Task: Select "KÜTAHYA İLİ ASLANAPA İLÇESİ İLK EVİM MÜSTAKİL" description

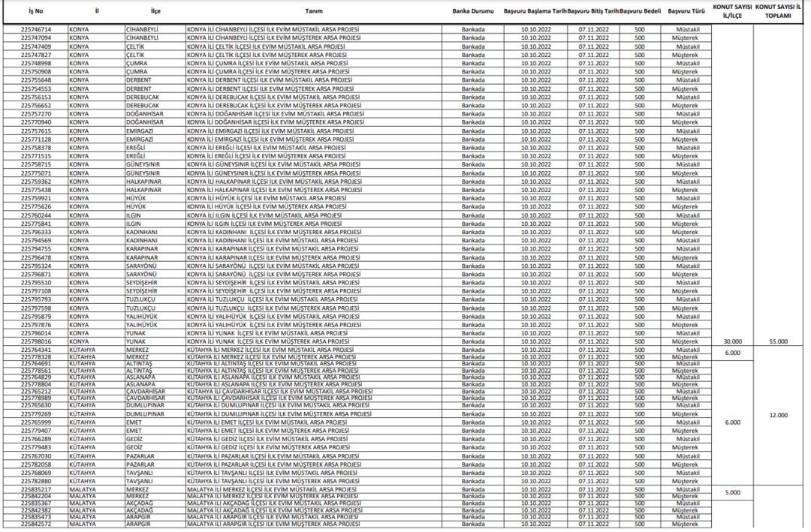Action: (274, 377)
